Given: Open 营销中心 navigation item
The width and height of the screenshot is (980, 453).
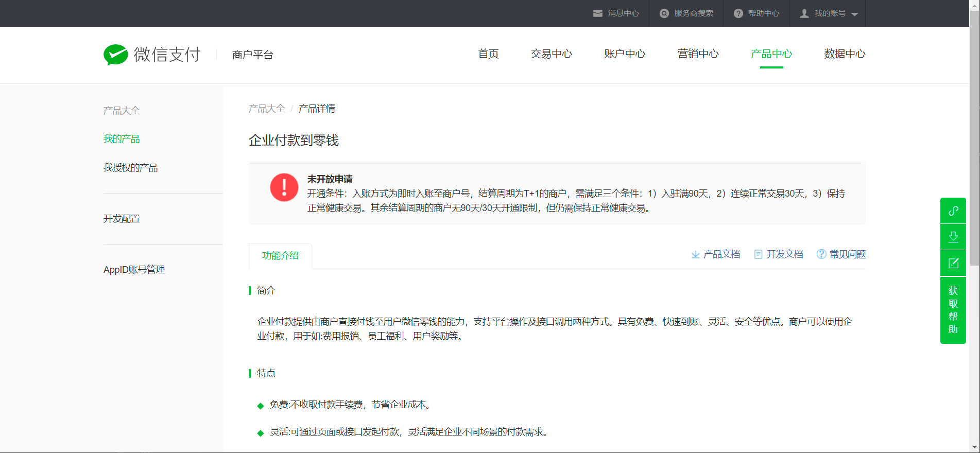Looking at the screenshot, I should pyautogui.click(x=698, y=54).
